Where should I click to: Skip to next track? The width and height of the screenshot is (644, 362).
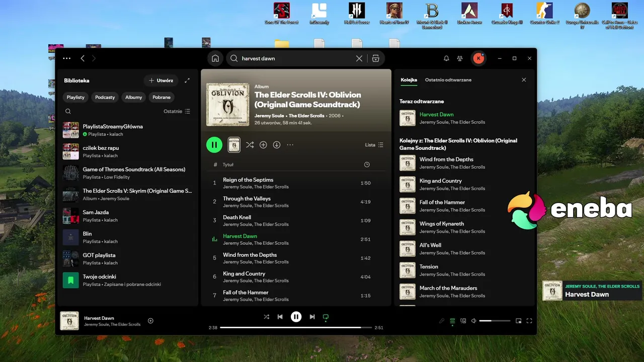tap(312, 317)
